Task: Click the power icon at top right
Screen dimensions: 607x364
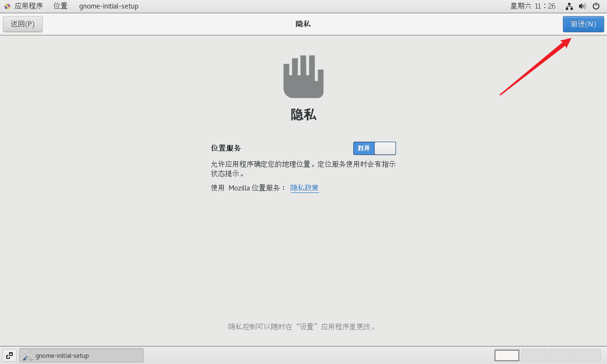Action: (595, 6)
